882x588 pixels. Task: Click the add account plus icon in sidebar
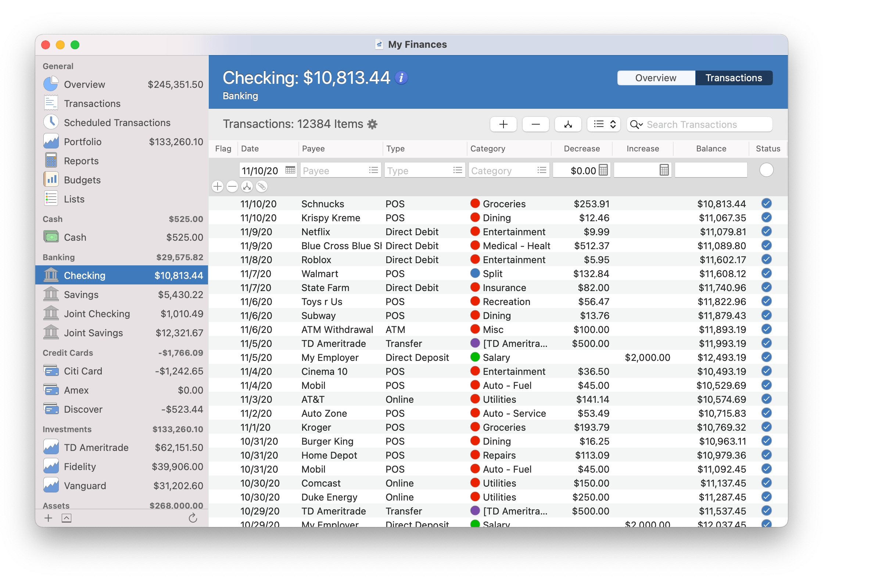point(49,518)
